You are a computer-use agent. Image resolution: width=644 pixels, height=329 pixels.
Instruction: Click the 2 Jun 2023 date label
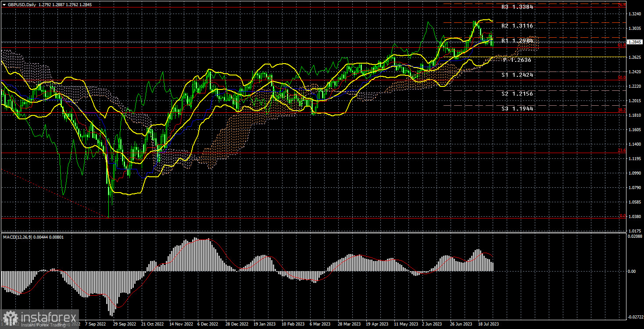coord(433,324)
